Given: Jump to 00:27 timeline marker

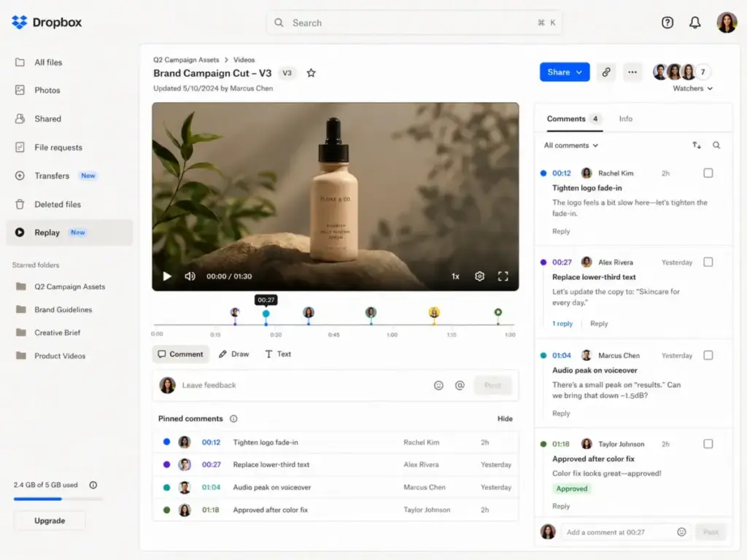Looking at the screenshot, I should click(x=266, y=314).
